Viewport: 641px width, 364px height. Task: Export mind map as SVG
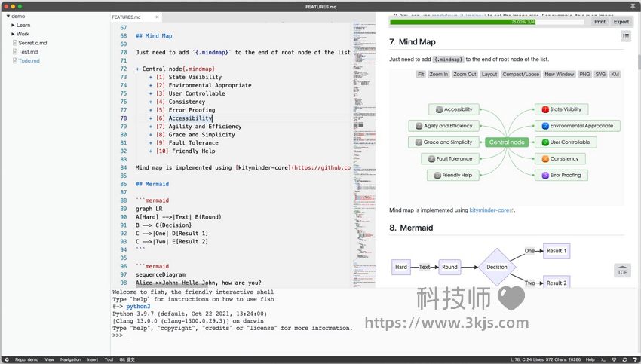pos(600,75)
